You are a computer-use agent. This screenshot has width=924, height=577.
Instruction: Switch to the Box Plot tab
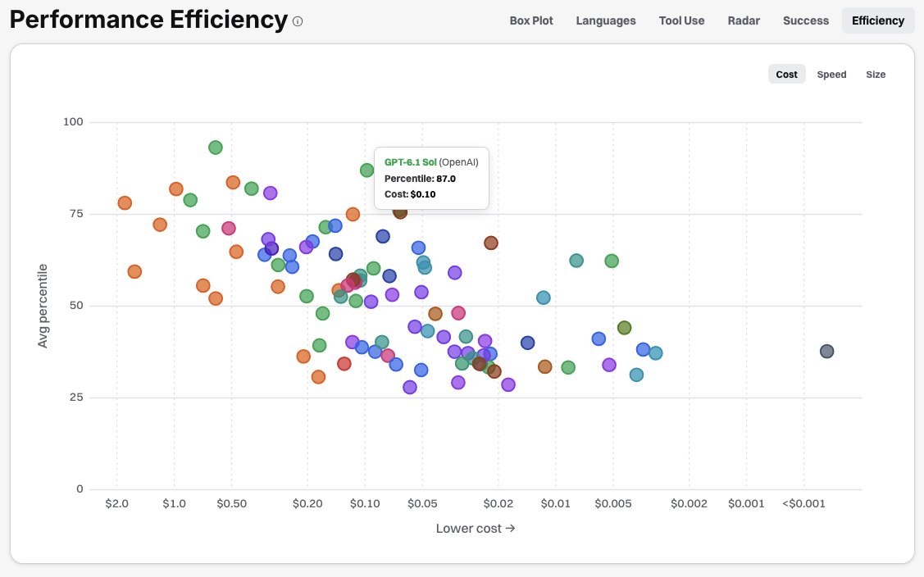[531, 20]
